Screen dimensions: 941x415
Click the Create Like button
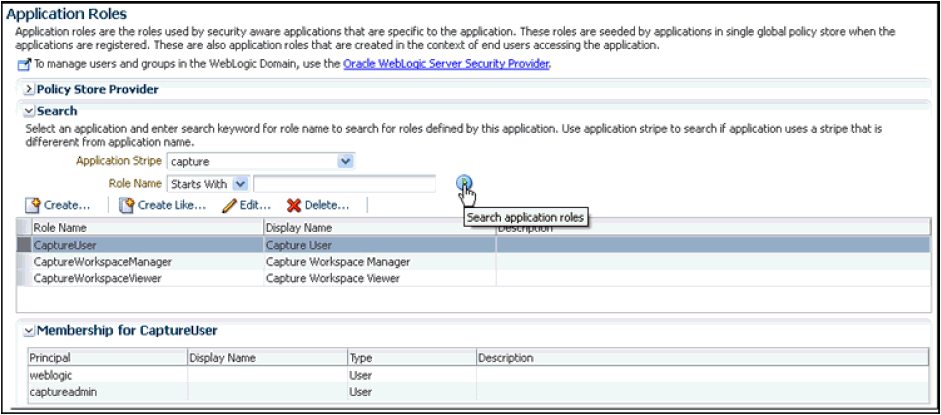(x=163, y=205)
